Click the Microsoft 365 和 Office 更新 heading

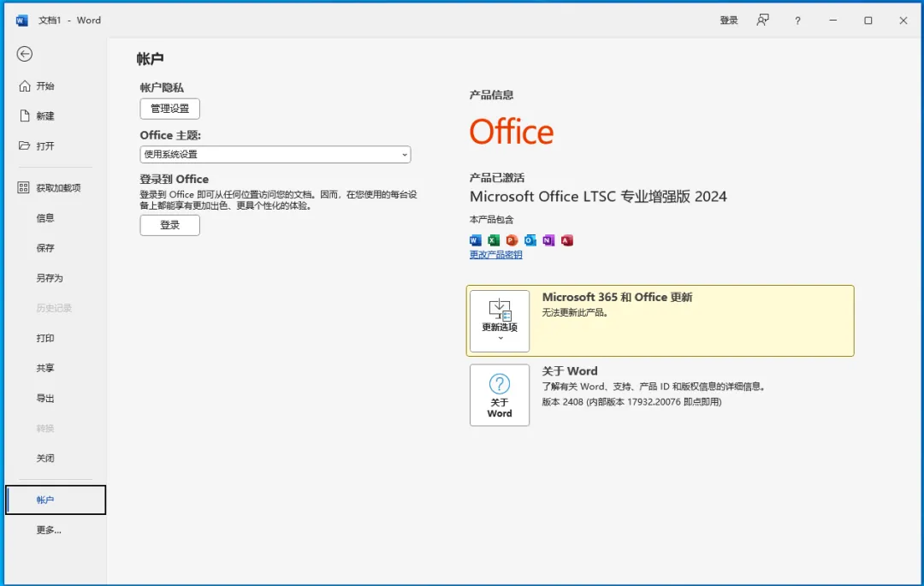coord(617,297)
